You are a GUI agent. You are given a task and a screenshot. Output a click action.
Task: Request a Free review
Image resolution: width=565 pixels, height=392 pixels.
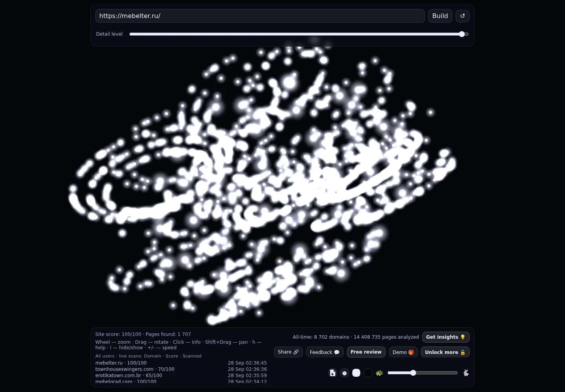tap(366, 352)
